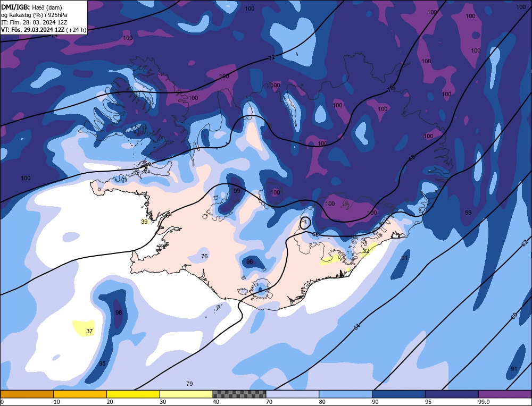Click the 32 label on the yellow coastal strip

point(366,251)
